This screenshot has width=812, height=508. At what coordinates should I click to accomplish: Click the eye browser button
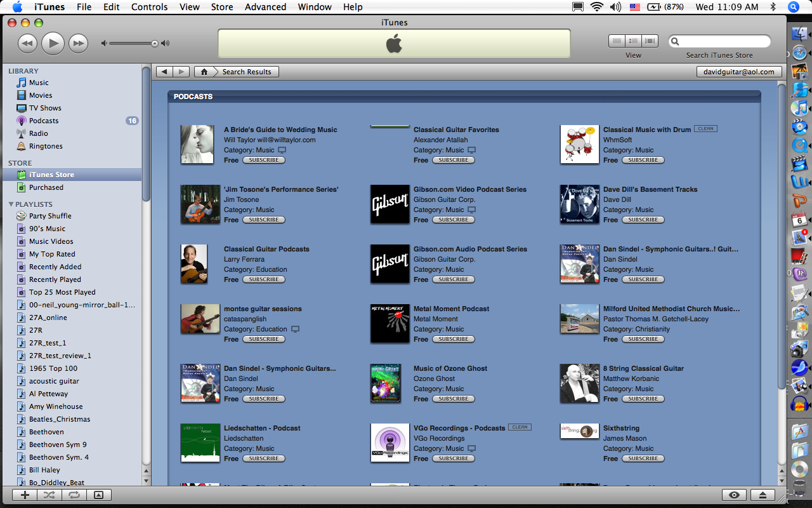click(x=735, y=495)
